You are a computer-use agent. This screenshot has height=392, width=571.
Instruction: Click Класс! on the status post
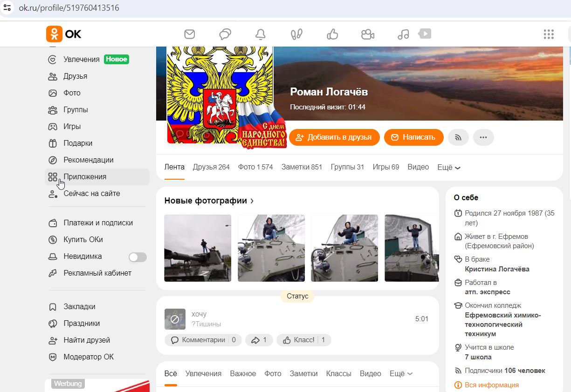coord(304,340)
